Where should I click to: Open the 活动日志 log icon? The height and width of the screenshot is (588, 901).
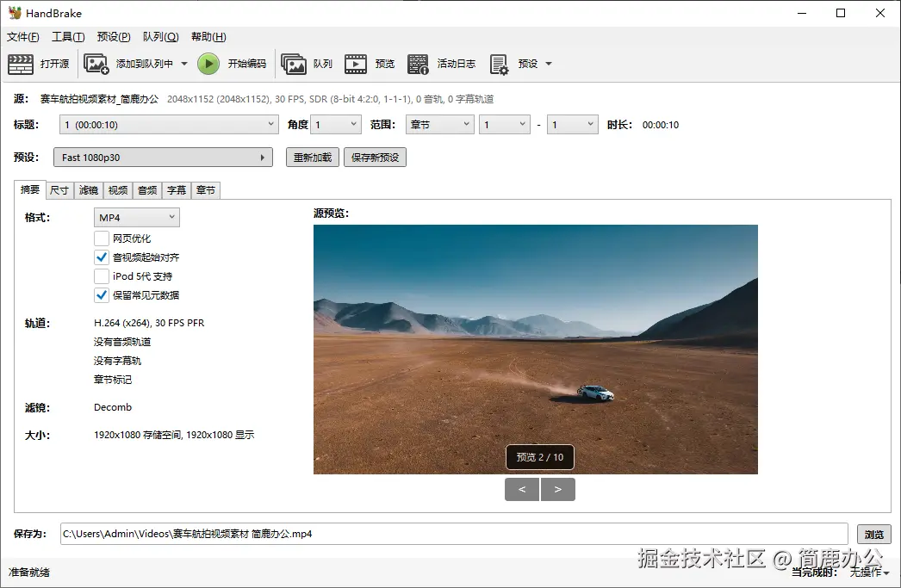click(418, 65)
